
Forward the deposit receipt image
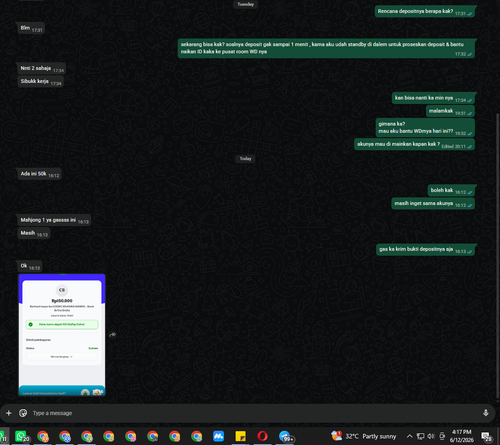(113, 335)
